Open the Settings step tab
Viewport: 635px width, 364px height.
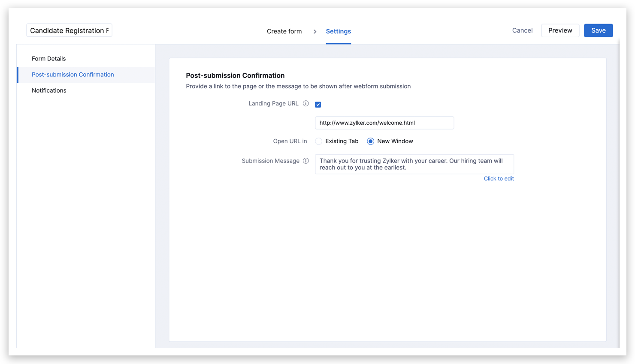click(338, 31)
